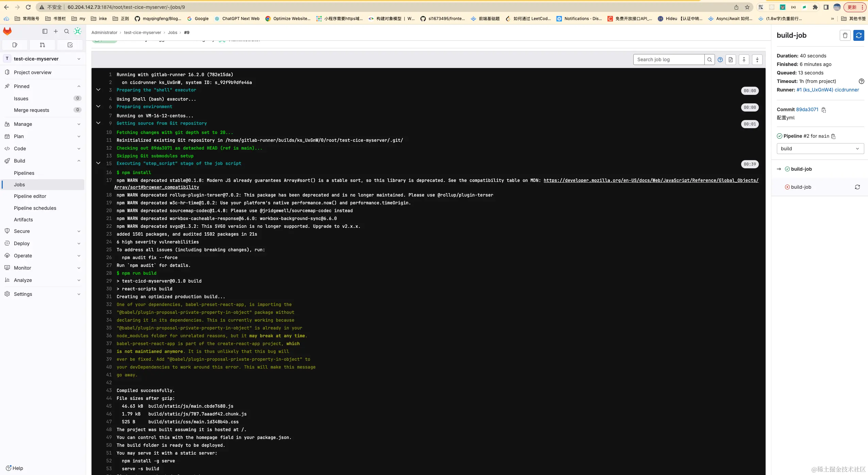Viewport: 868px width, 475px height.
Task: Open the create new plus icon in the sidebar
Action: click(x=56, y=31)
